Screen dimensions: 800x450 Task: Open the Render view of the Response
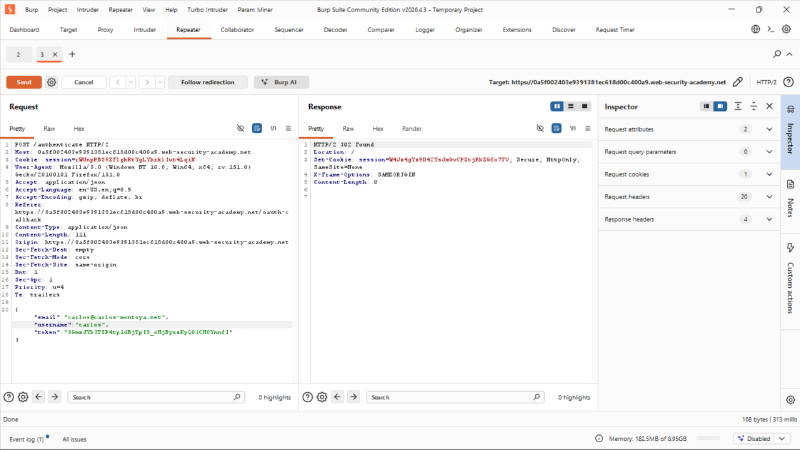[x=412, y=129]
